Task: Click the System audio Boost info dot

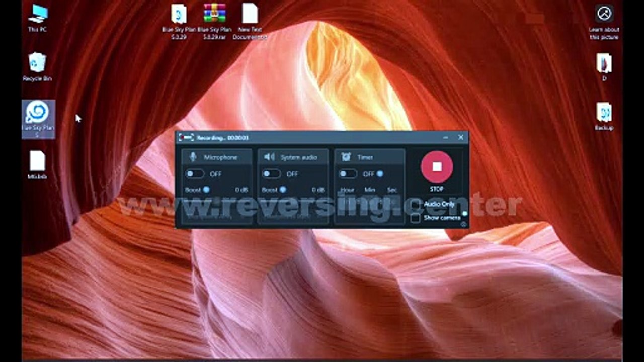Action: (x=283, y=190)
